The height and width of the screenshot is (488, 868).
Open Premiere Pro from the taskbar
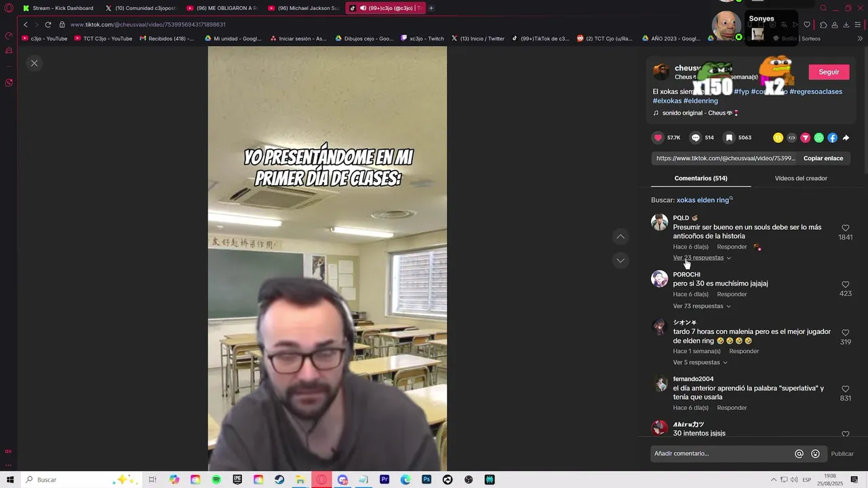[384, 480]
